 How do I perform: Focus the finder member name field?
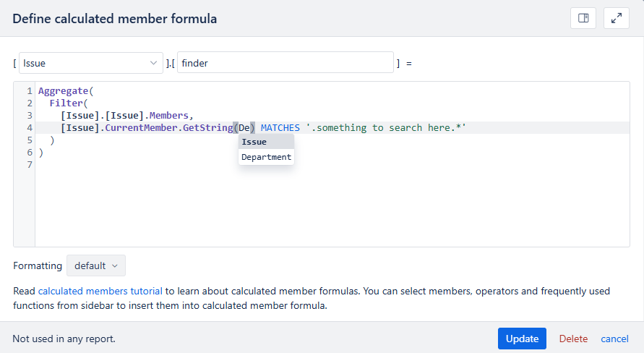(285, 62)
